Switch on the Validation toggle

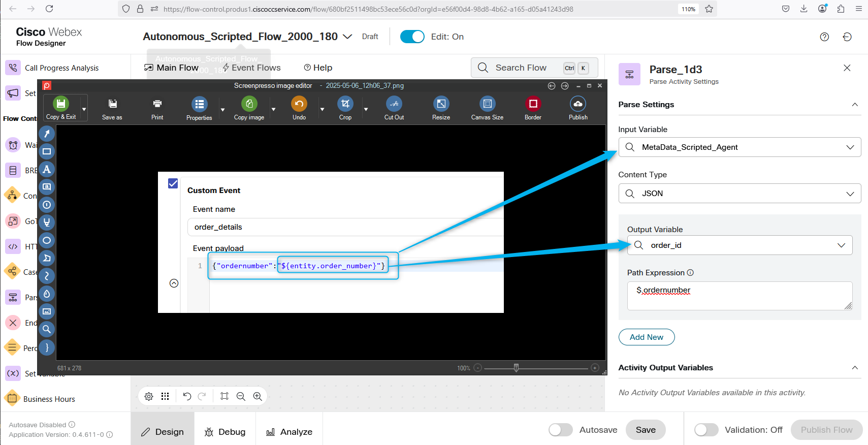pyautogui.click(x=706, y=430)
